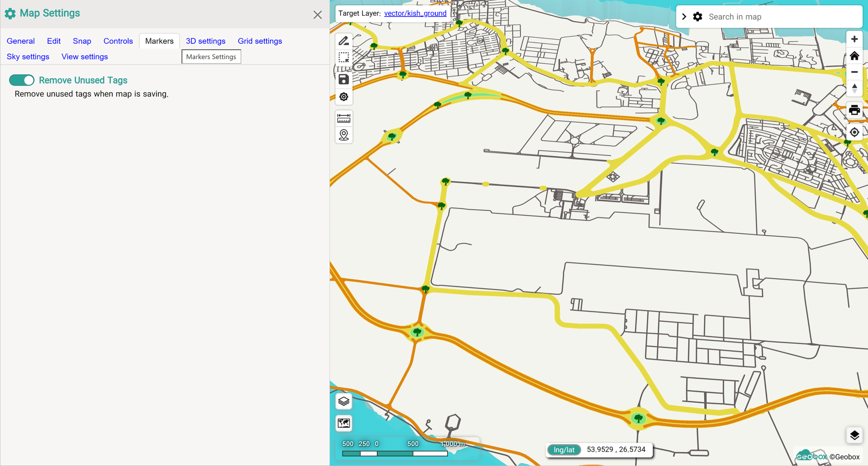The height and width of the screenshot is (466, 868).
Task: Open the 3D settings tab
Action: pos(205,41)
